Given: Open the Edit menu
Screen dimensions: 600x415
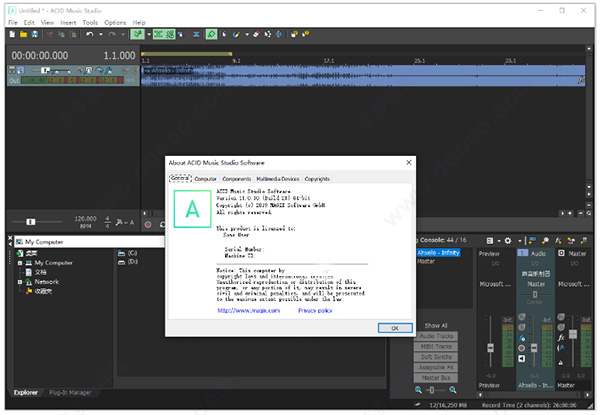Looking at the screenshot, I should [29, 23].
